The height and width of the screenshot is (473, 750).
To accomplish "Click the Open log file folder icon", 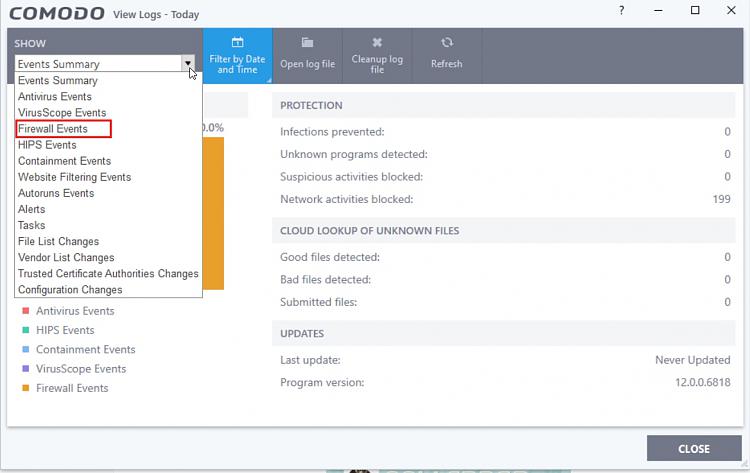I will pos(307,43).
